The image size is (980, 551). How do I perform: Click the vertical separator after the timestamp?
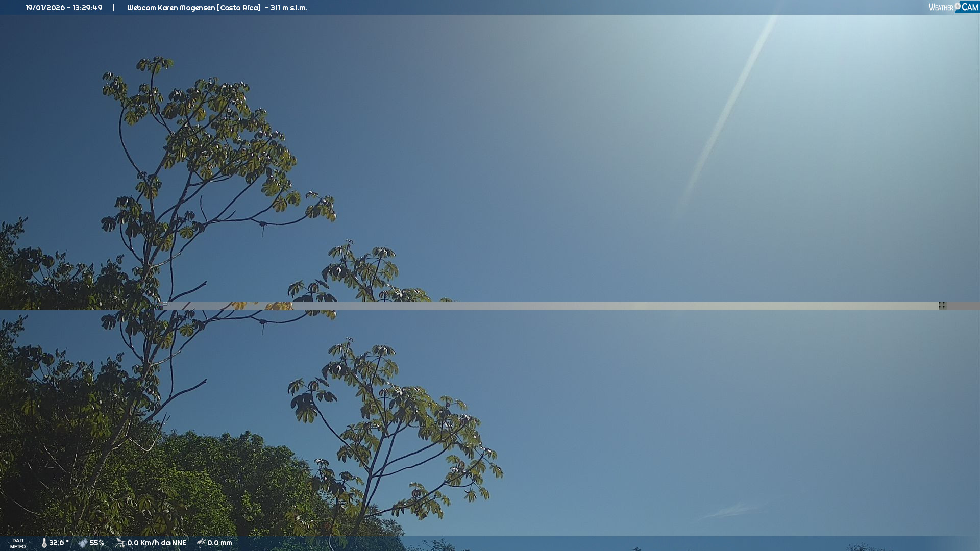tap(113, 8)
